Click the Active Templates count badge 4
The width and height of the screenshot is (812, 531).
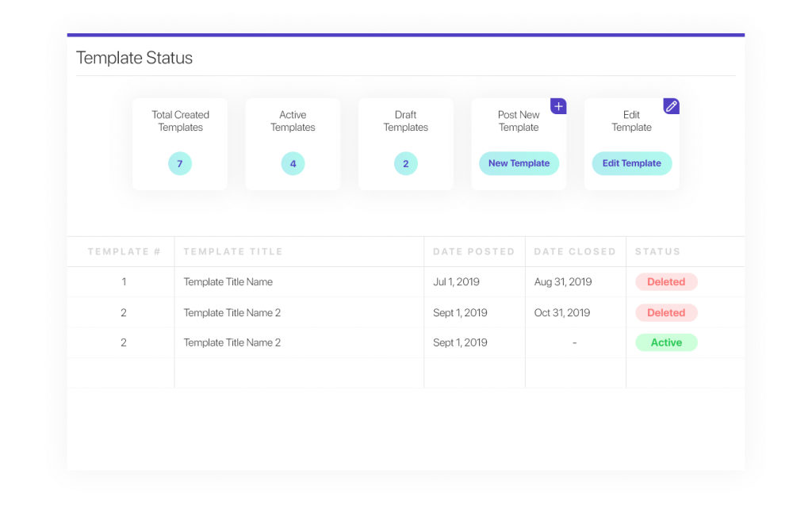point(293,164)
